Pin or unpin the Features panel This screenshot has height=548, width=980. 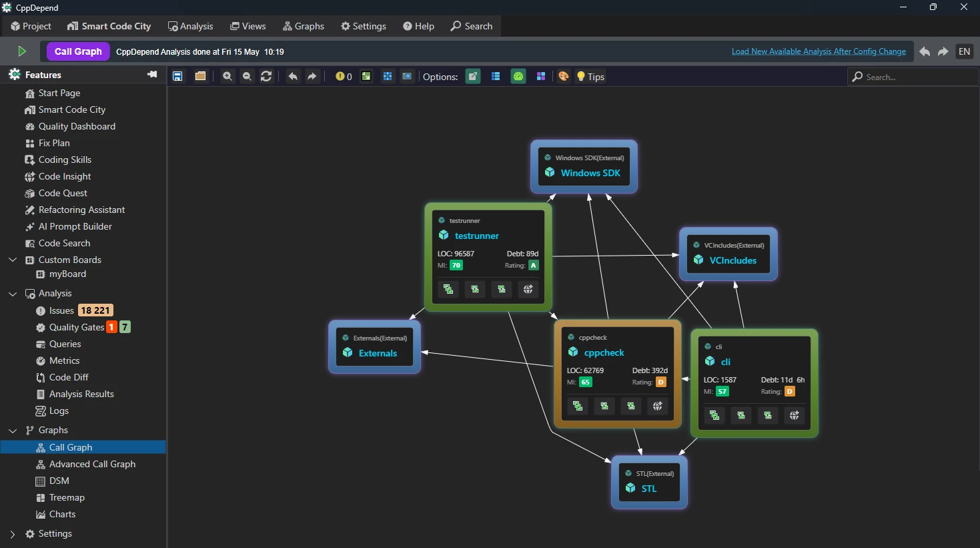coord(152,74)
